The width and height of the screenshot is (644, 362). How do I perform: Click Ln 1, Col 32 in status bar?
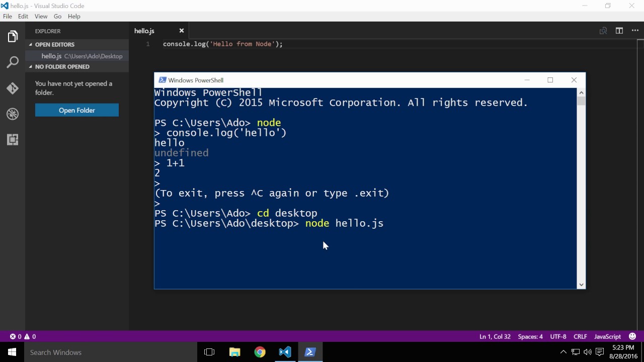point(495,336)
